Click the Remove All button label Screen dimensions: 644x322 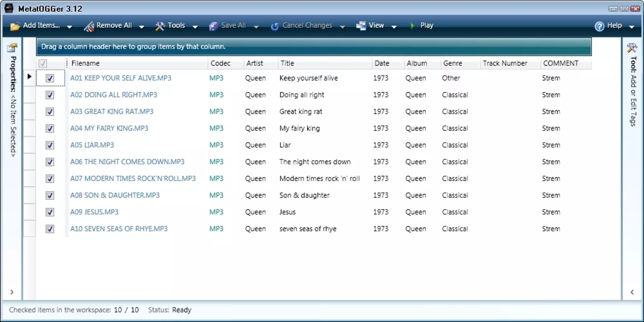click(114, 25)
